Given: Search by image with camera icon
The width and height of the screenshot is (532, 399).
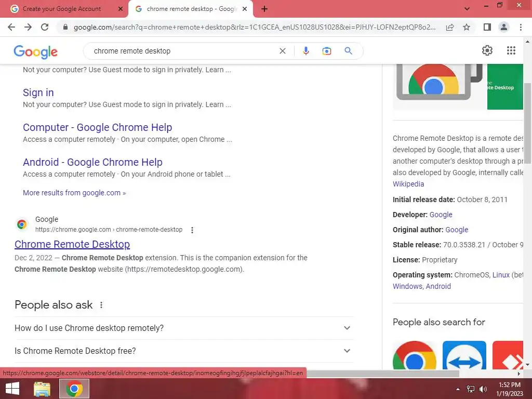Looking at the screenshot, I should [326, 51].
